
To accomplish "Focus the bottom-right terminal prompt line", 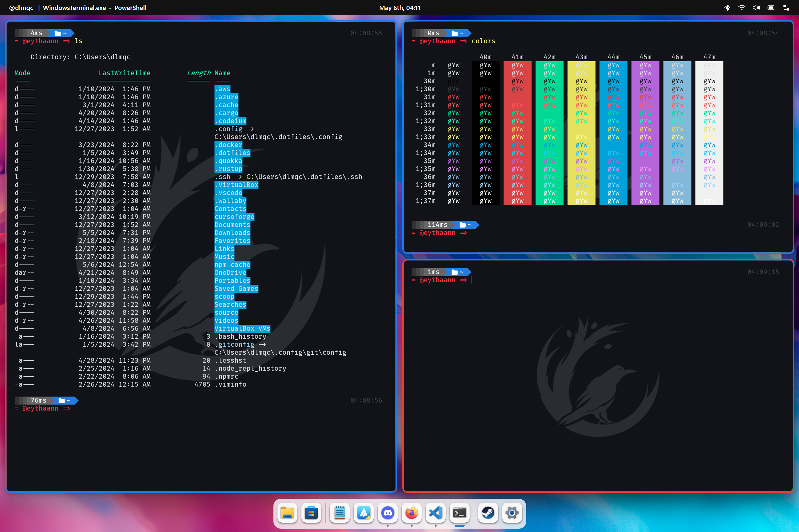I will (x=509, y=280).
